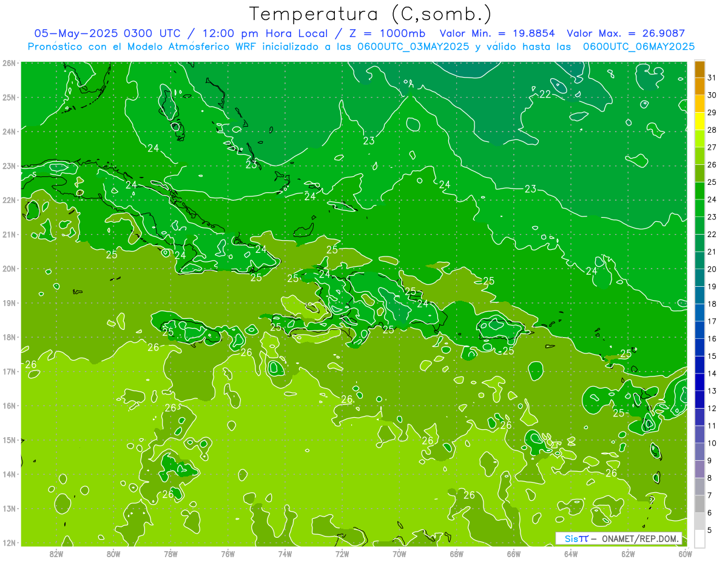Click the legend swatch between 8 and 9
Viewport: 728px width, 562px height.
click(699, 469)
